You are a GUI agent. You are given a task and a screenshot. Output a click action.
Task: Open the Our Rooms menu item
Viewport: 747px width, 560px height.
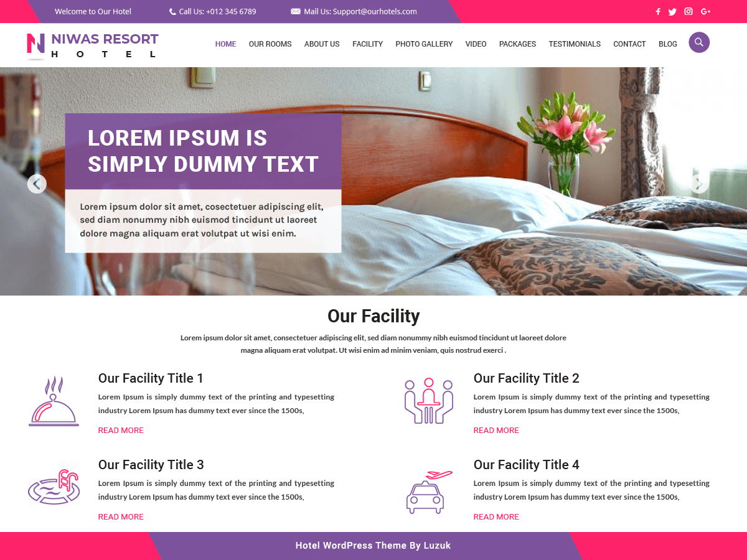(x=270, y=44)
